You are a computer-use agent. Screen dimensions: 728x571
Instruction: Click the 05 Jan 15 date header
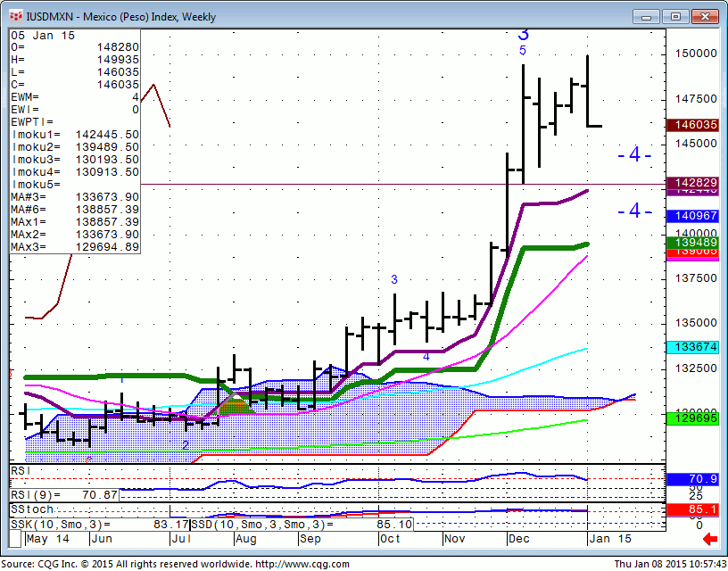[43, 36]
